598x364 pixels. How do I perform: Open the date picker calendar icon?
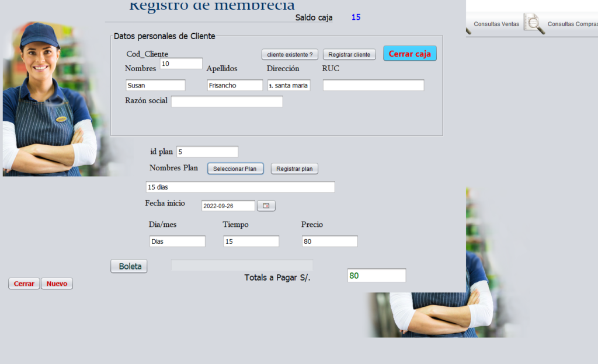click(266, 205)
